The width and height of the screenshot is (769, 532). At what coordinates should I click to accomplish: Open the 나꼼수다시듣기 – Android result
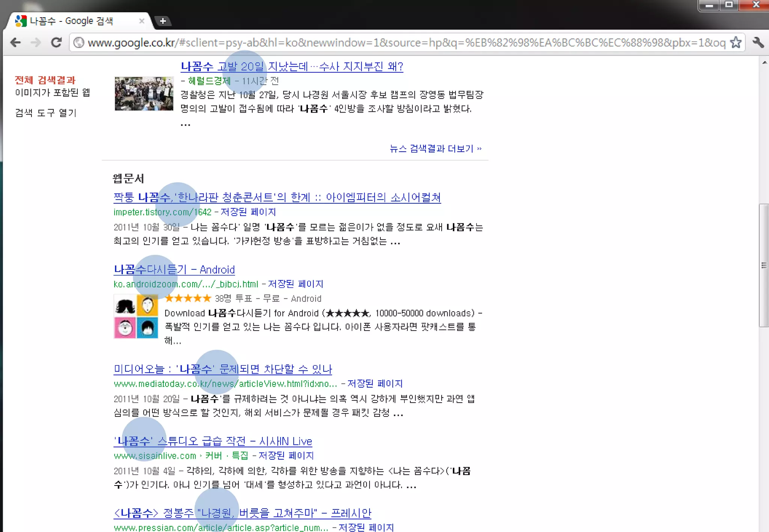pyautogui.click(x=174, y=269)
